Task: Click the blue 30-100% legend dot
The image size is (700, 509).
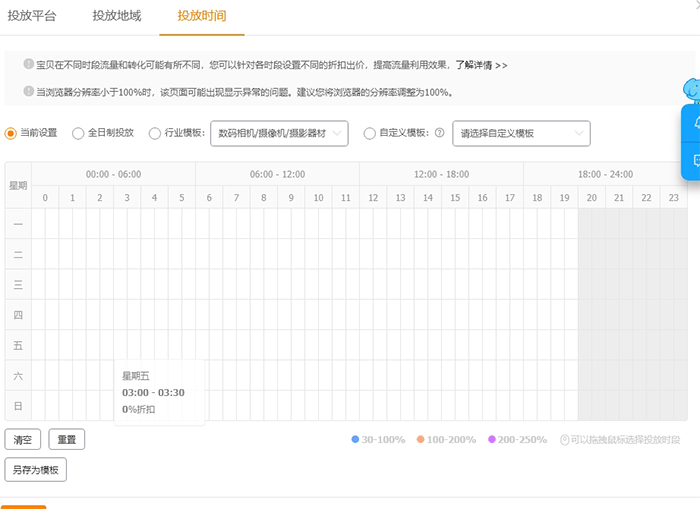Action: pos(355,440)
